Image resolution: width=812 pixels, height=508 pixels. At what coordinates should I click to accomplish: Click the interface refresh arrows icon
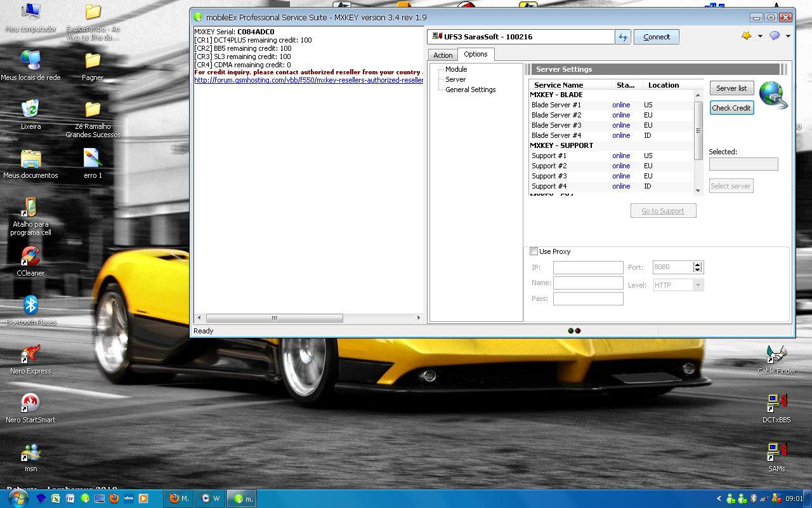[x=622, y=37]
